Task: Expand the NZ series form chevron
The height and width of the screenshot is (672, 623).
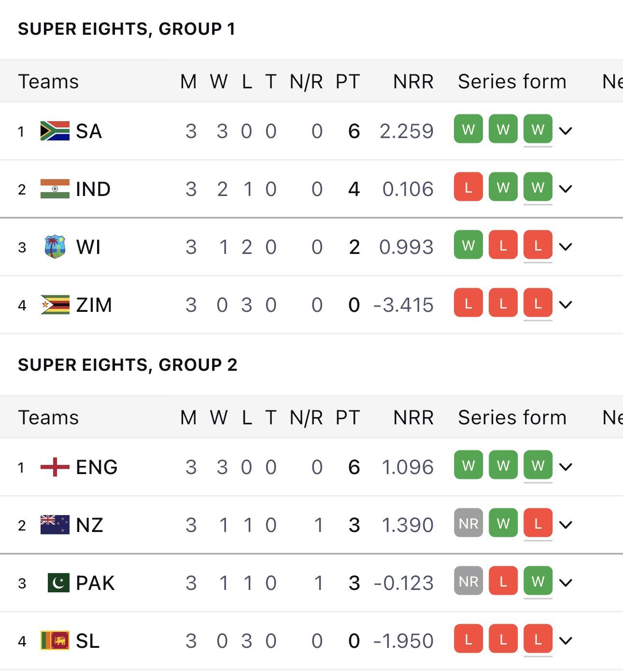Action: point(566,525)
